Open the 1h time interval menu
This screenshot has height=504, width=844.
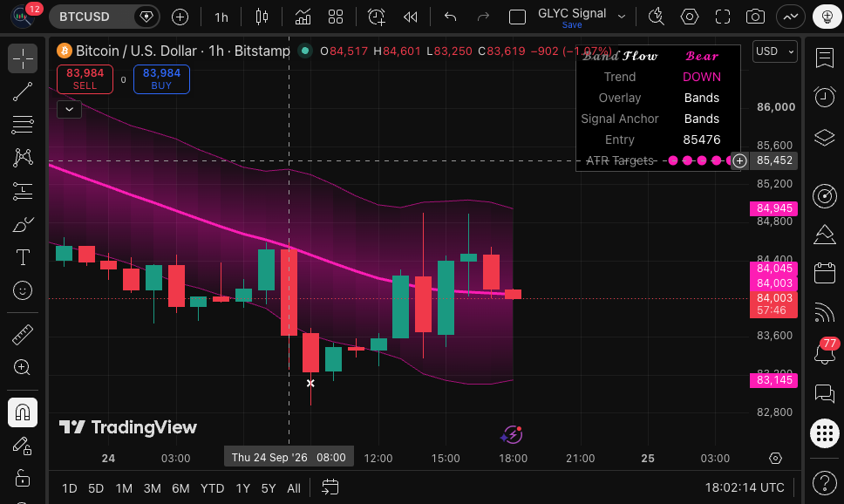(x=221, y=17)
